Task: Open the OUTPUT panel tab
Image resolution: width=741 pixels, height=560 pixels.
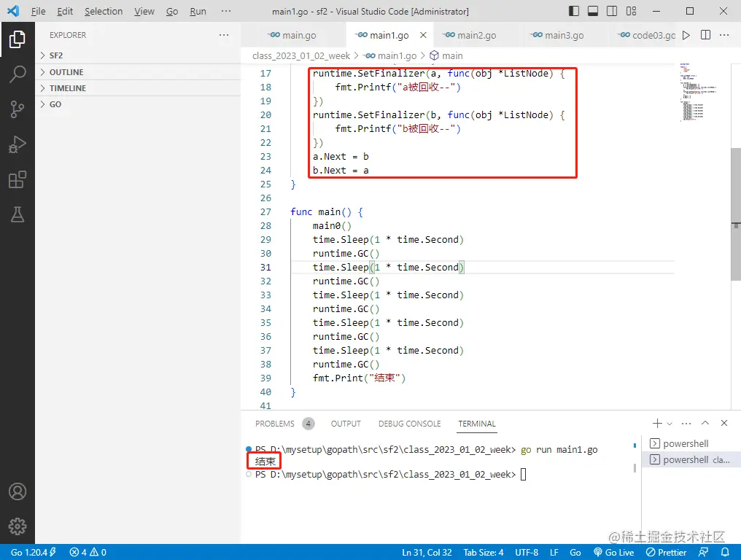Action: click(346, 424)
